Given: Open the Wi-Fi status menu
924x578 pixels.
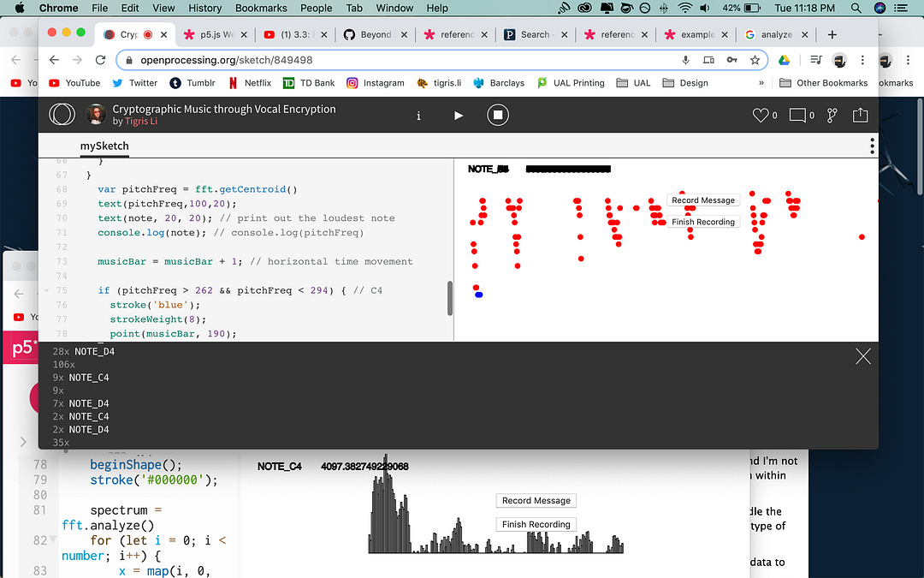Looking at the screenshot, I should tap(684, 8).
